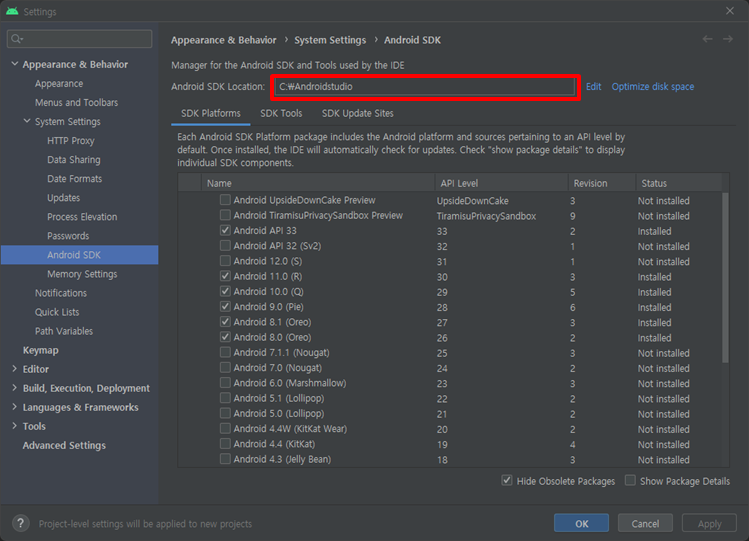
Task: Uncheck Android 9.0 (Pie) checkbox
Action: (225, 307)
